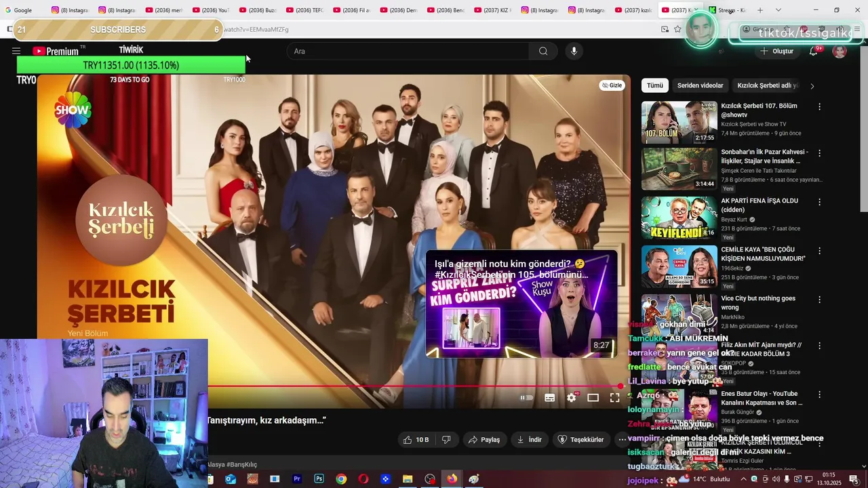This screenshot has height=488, width=868.
Task: Toggle subtitles in the video player
Action: (x=550, y=398)
